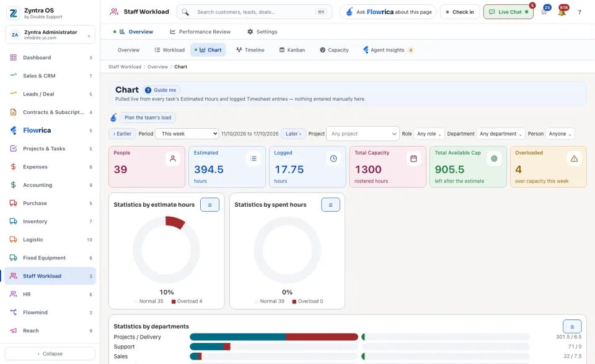Open Flowrica in the sidebar
Screen dimensions: 595x364
click(x=50, y=131)
